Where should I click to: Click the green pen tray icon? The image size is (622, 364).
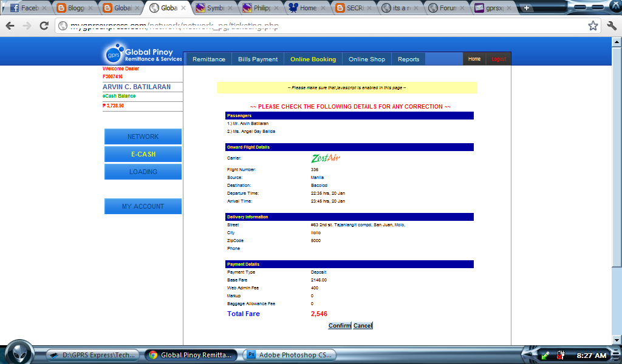(545, 356)
